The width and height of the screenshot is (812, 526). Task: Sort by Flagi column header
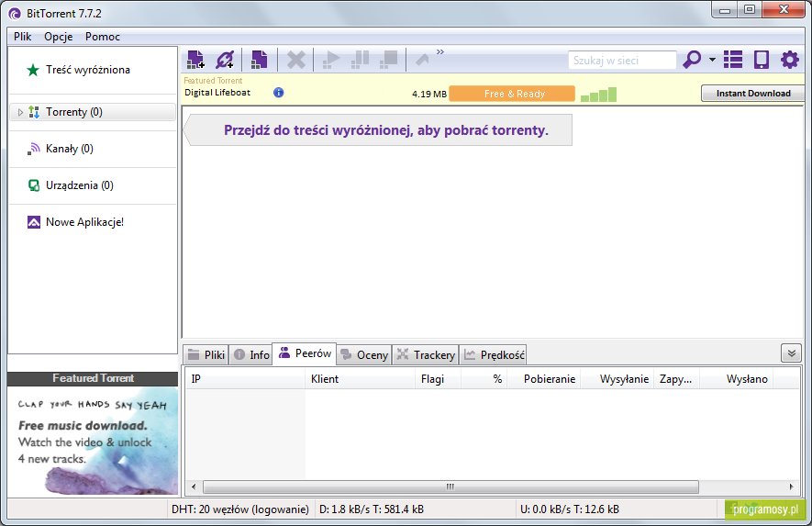point(438,379)
